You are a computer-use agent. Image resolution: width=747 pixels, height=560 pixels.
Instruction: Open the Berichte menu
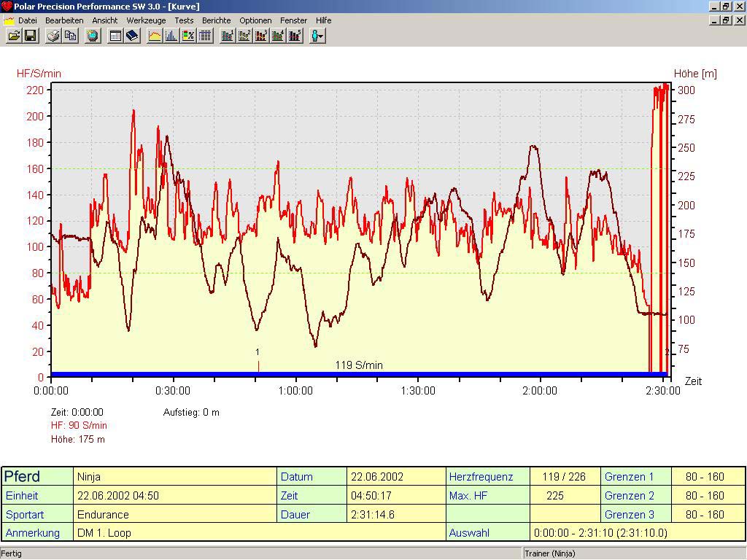(216, 20)
